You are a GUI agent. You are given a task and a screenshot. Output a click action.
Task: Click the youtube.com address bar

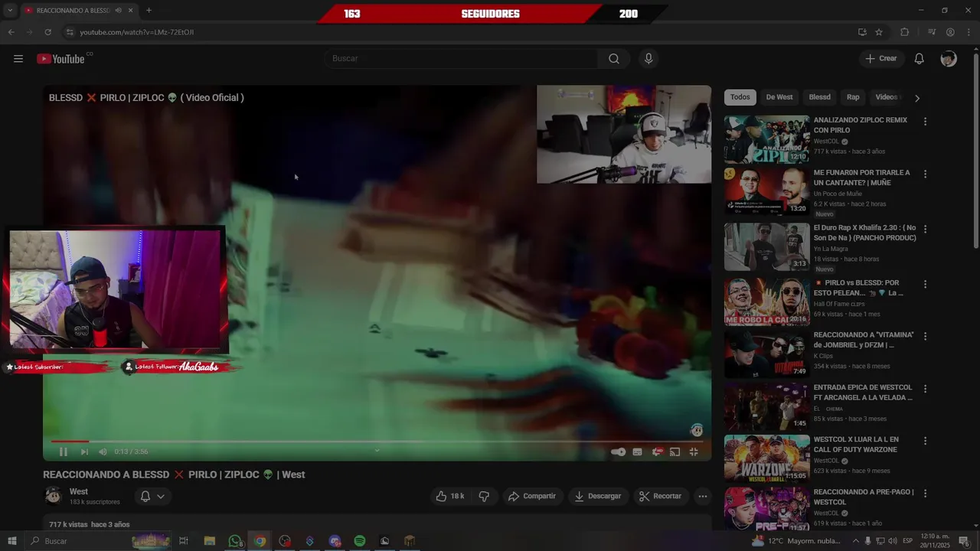click(x=459, y=32)
